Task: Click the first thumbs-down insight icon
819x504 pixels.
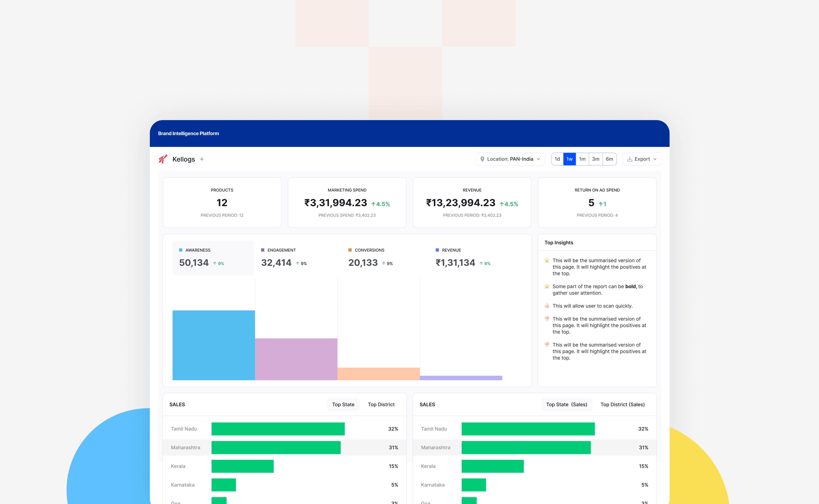Action: [547, 319]
